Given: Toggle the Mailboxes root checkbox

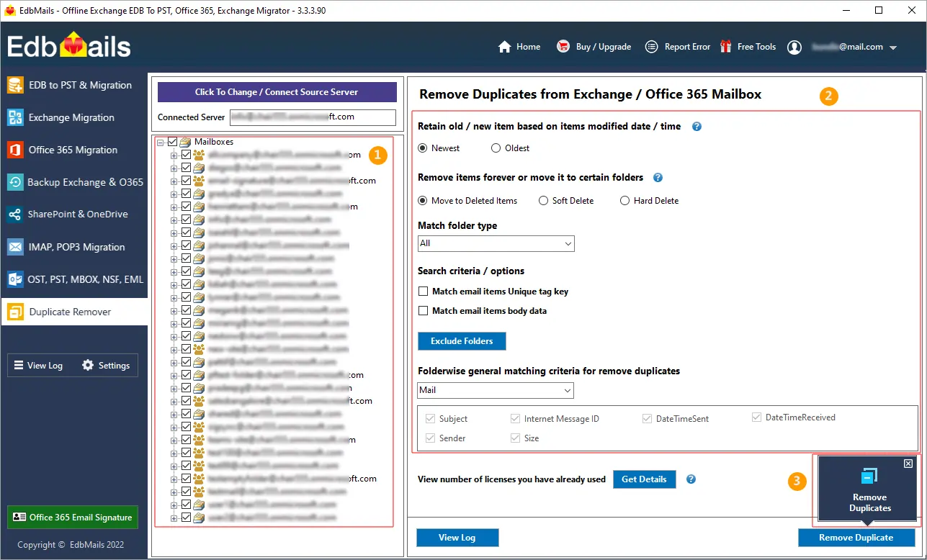Looking at the screenshot, I should coord(172,142).
